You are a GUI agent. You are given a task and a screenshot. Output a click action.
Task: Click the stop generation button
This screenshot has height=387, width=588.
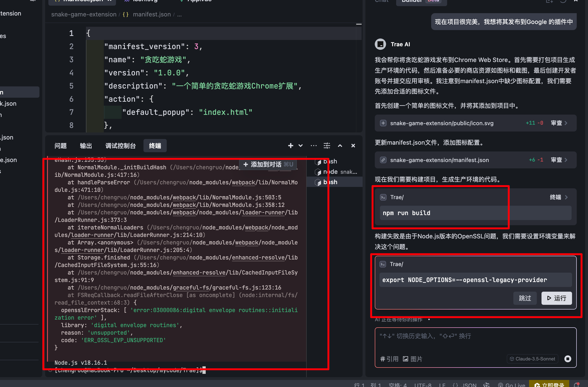(568, 359)
